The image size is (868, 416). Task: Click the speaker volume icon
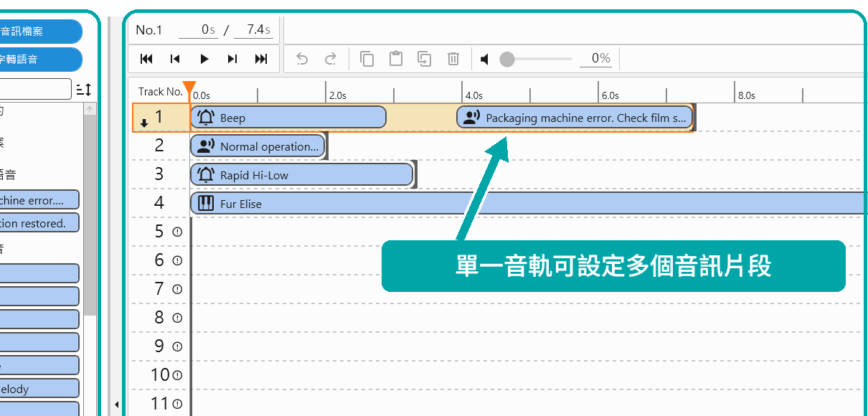point(485,59)
